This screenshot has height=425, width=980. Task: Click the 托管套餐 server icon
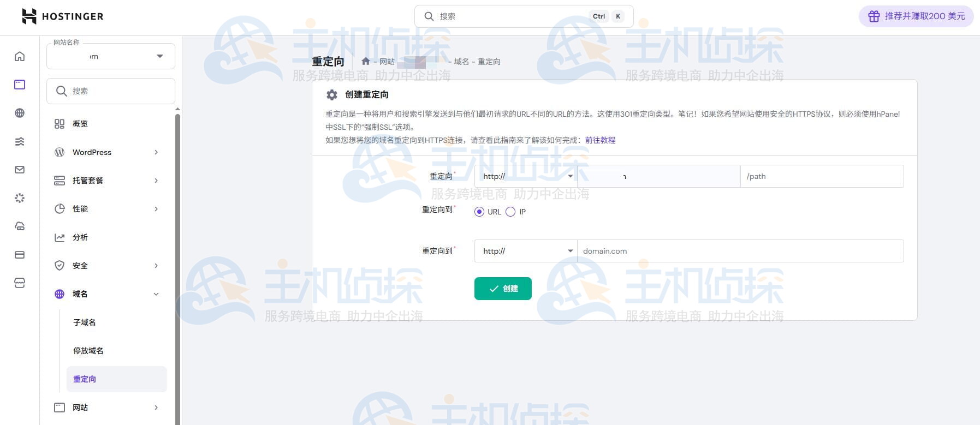pos(60,181)
